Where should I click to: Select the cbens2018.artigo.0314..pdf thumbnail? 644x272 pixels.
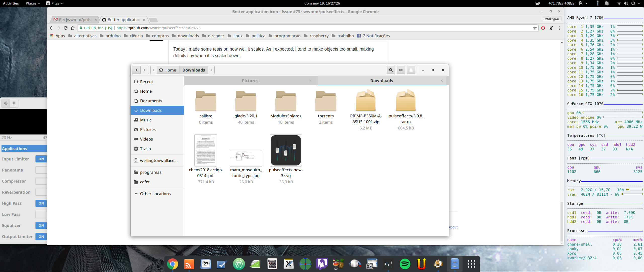tap(206, 150)
